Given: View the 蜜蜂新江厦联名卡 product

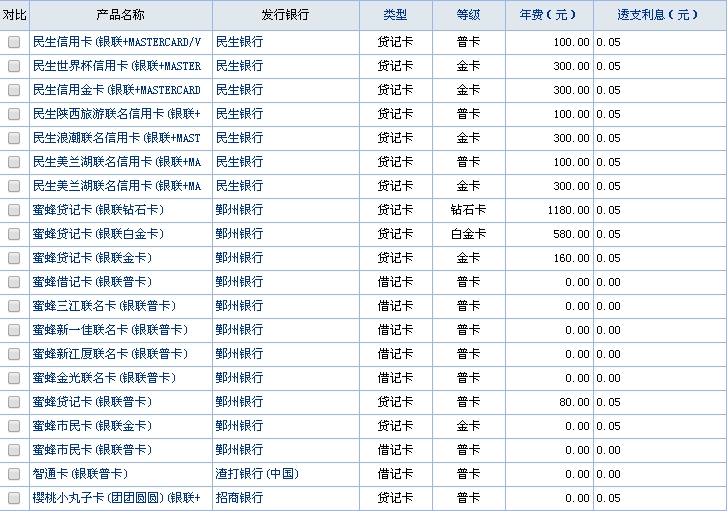Looking at the screenshot, I should (x=110, y=354).
